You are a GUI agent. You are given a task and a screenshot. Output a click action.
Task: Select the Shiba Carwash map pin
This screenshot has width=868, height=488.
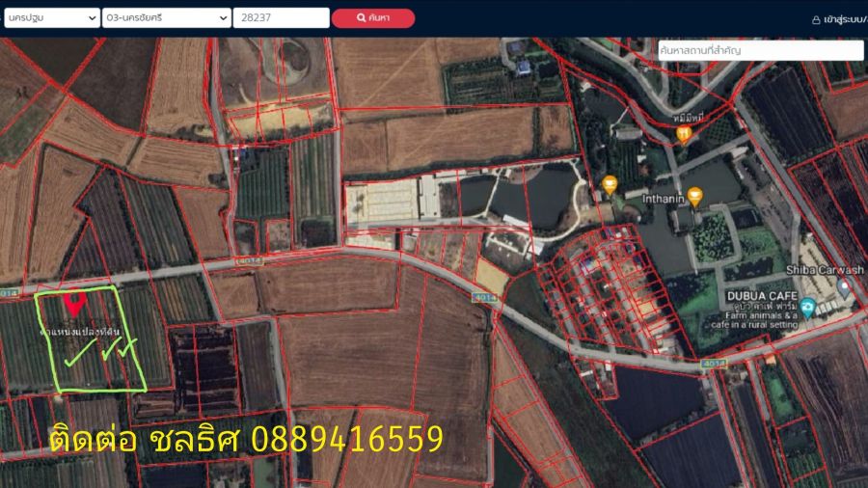pos(845,286)
